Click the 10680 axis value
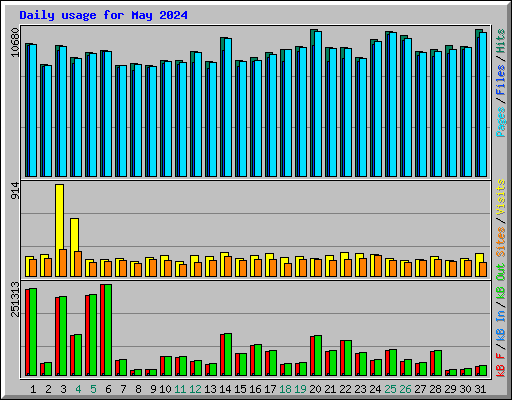 pos(15,42)
